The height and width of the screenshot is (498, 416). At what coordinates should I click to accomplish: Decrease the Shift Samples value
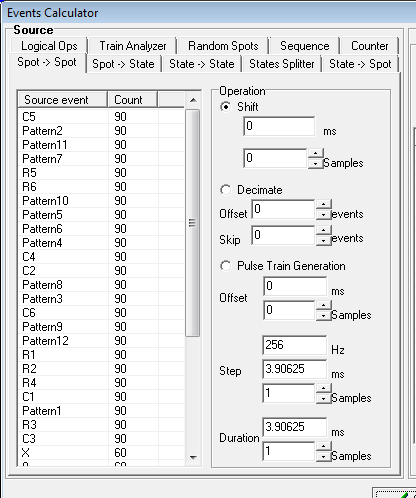315,164
